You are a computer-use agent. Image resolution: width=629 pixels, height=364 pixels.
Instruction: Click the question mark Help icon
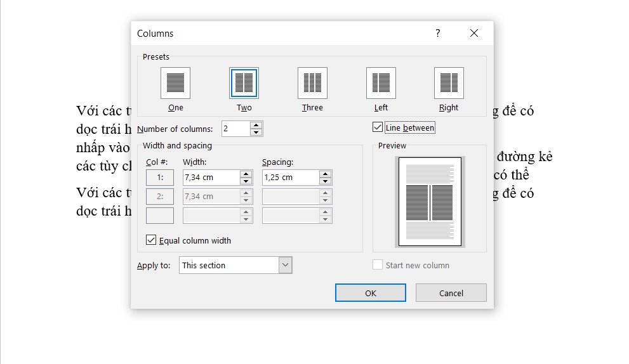pyautogui.click(x=437, y=34)
